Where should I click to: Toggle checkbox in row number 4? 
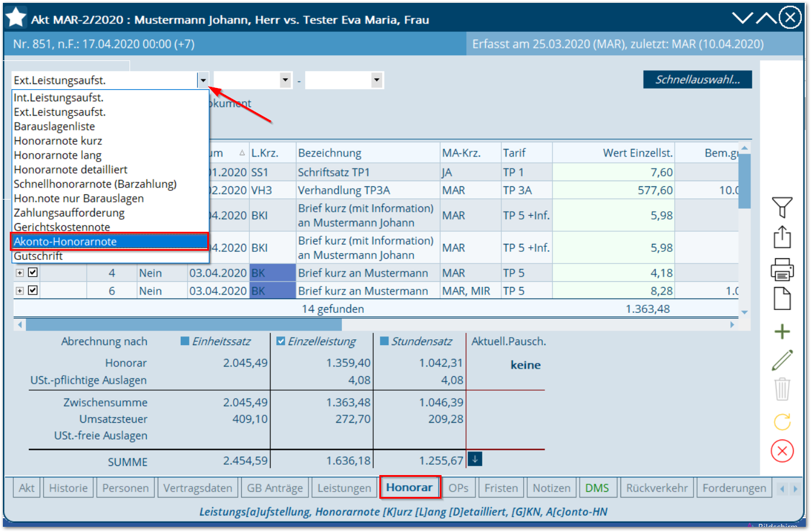(33, 273)
